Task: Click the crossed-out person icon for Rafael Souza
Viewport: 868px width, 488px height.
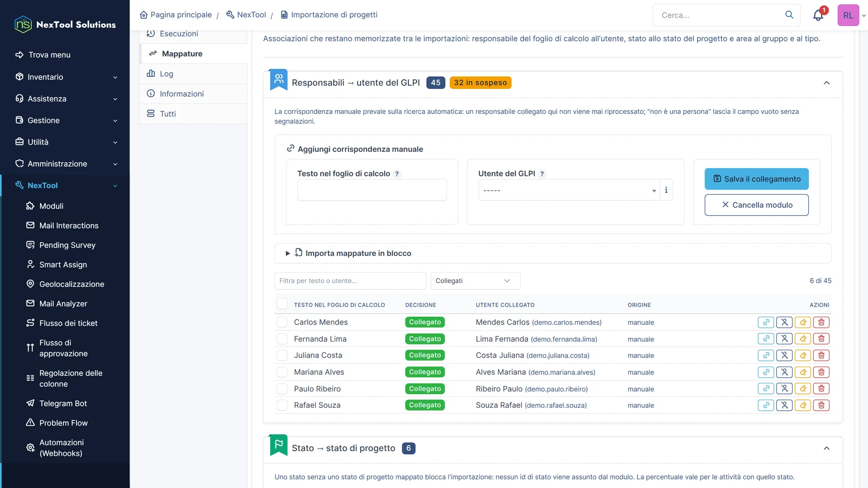Action: (x=784, y=405)
